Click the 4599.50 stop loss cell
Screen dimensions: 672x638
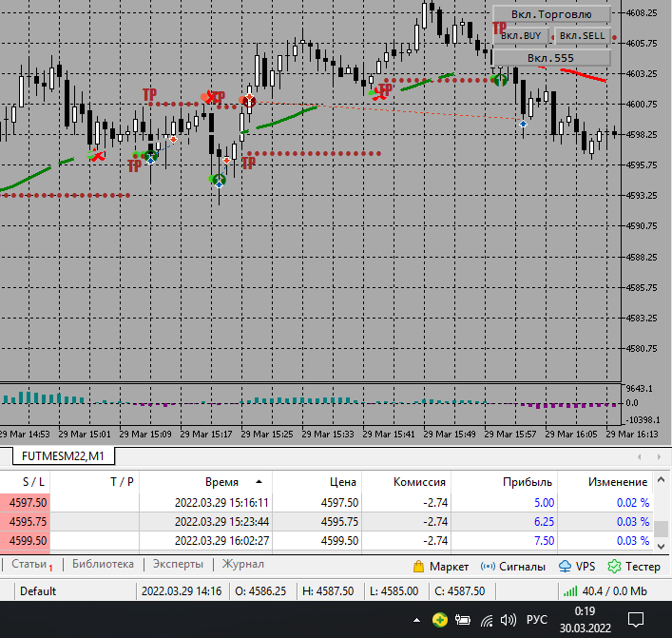point(25,541)
